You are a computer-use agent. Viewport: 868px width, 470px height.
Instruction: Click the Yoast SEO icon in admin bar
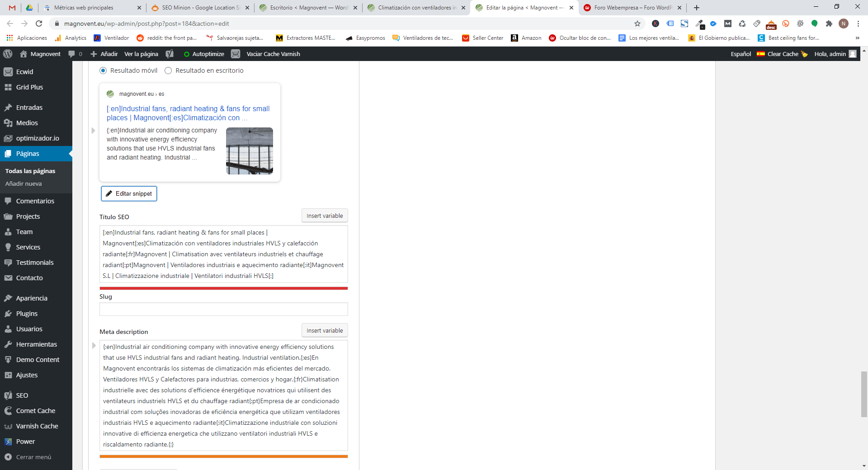coord(170,54)
